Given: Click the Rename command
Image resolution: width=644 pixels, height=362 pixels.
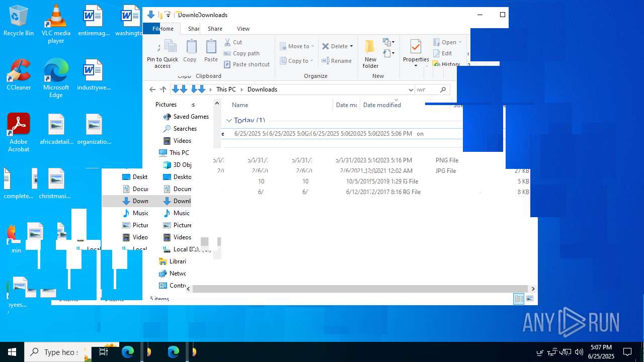Looking at the screenshot, I should 337,61.
